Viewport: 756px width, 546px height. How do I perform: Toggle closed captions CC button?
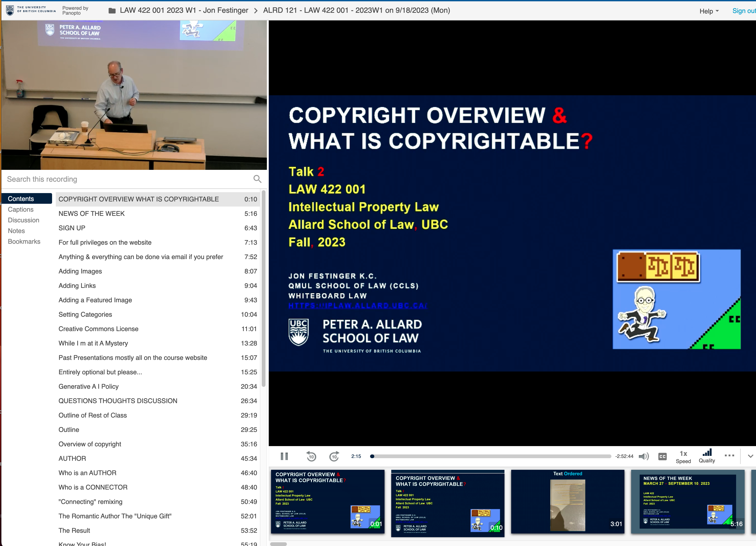tap(662, 456)
